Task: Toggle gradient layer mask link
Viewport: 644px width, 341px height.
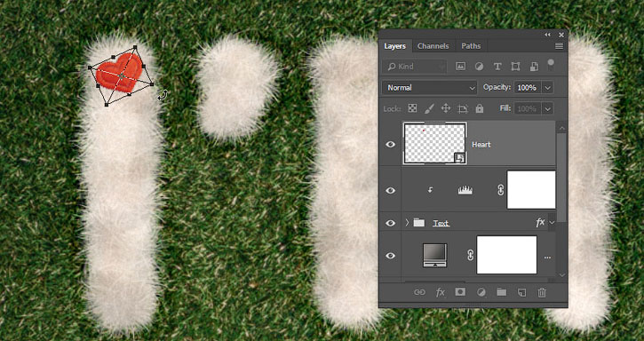Action: 471,255
